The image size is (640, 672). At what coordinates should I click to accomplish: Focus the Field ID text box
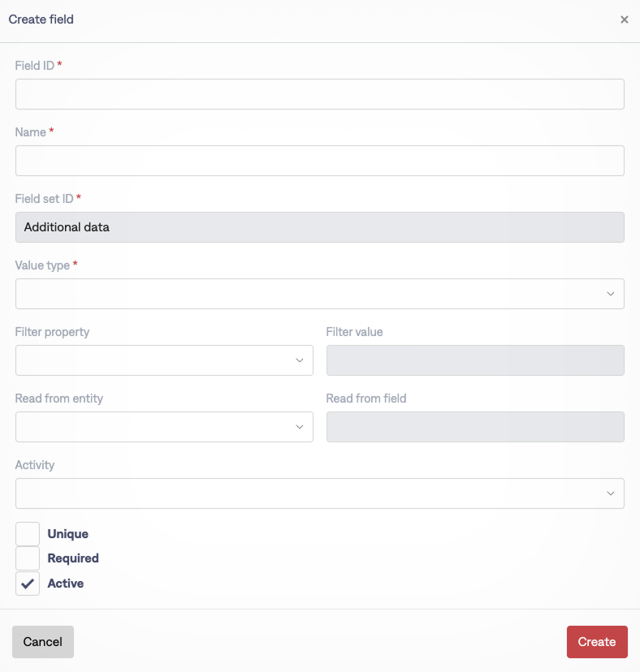319,94
